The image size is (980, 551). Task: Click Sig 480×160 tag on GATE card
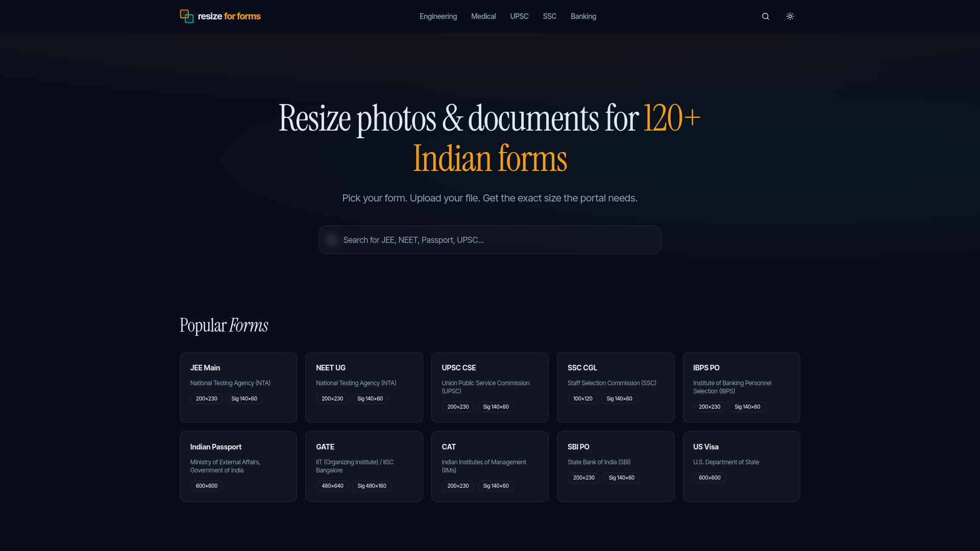pos(372,486)
